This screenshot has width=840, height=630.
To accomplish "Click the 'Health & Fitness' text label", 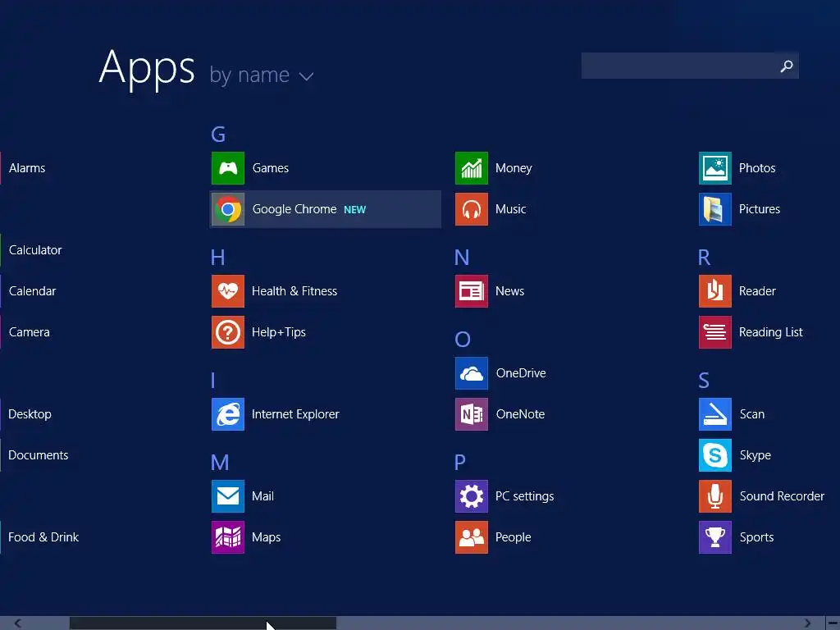I will [x=294, y=291].
